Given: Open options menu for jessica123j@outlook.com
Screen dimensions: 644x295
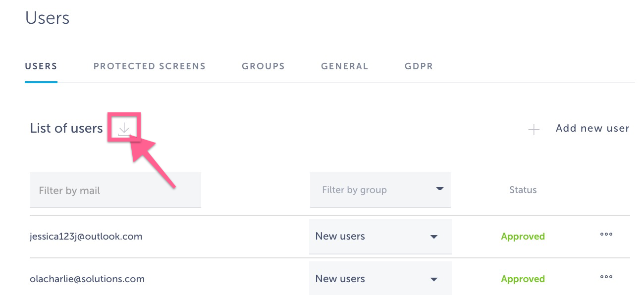Looking at the screenshot, I should [x=606, y=235].
